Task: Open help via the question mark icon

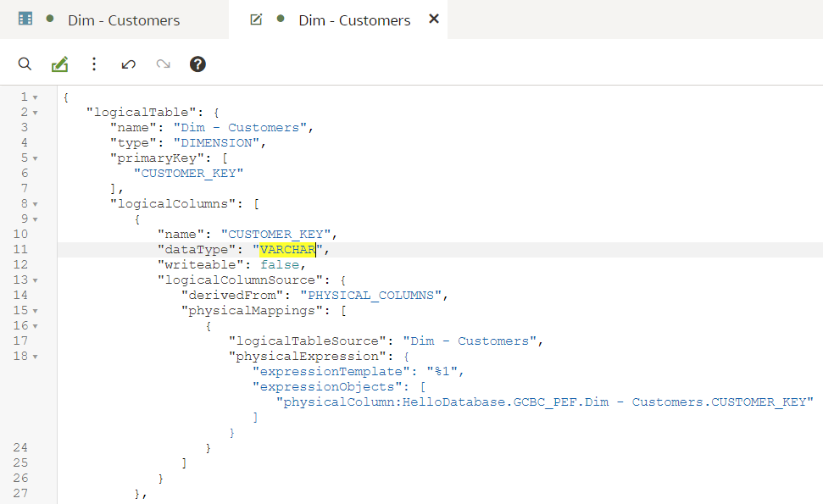Action: click(197, 64)
